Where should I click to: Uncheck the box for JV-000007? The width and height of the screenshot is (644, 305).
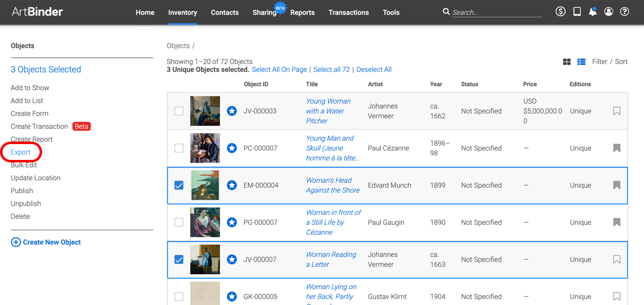[179, 259]
